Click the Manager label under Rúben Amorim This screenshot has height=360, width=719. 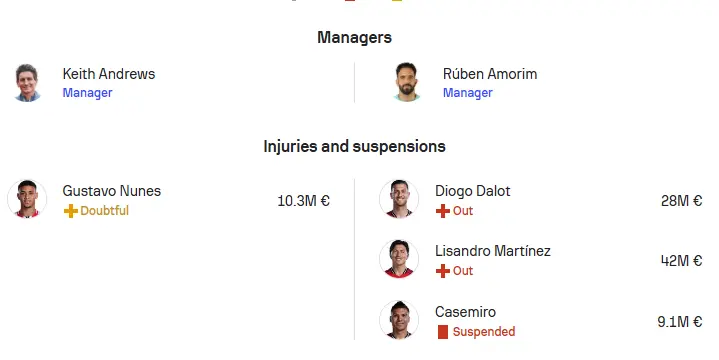pyautogui.click(x=467, y=93)
